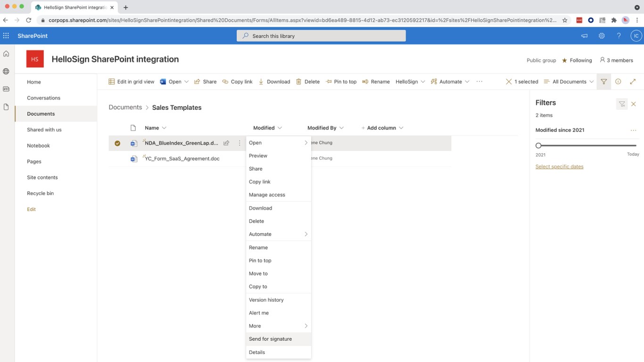644x362 pixels.
Task: Click the Rename toolbar button
Action: pyautogui.click(x=376, y=82)
